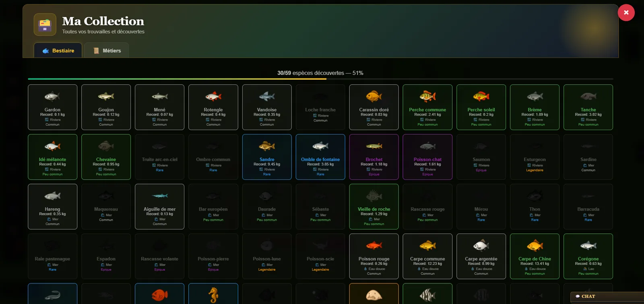Select the Poisson-lune card name
The width and height of the screenshot is (644, 304).
pyautogui.click(x=267, y=259)
